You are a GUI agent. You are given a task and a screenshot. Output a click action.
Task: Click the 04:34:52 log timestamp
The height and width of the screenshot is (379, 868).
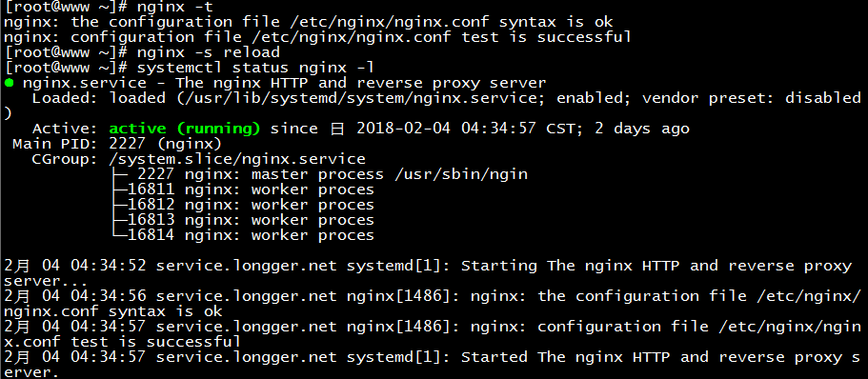[109, 266]
